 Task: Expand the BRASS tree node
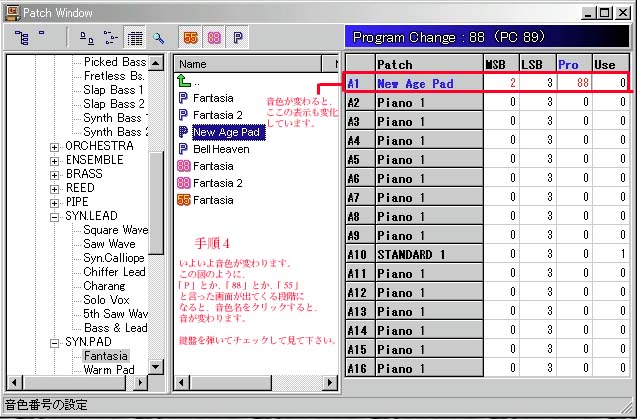tap(55, 174)
